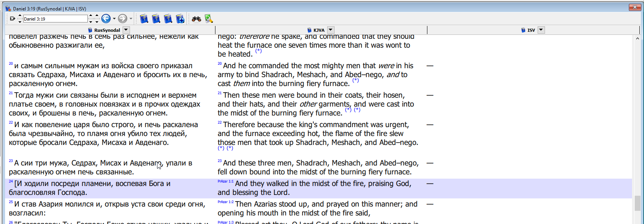Image resolution: width=644 pixels, height=224 pixels.
Task: Click toolbar drag handle at left edge
Action: (x=7, y=19)
